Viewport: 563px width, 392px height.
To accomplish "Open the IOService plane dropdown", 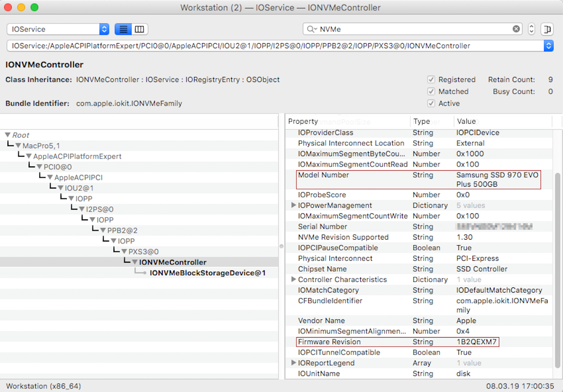I will [x=58, y=29].
